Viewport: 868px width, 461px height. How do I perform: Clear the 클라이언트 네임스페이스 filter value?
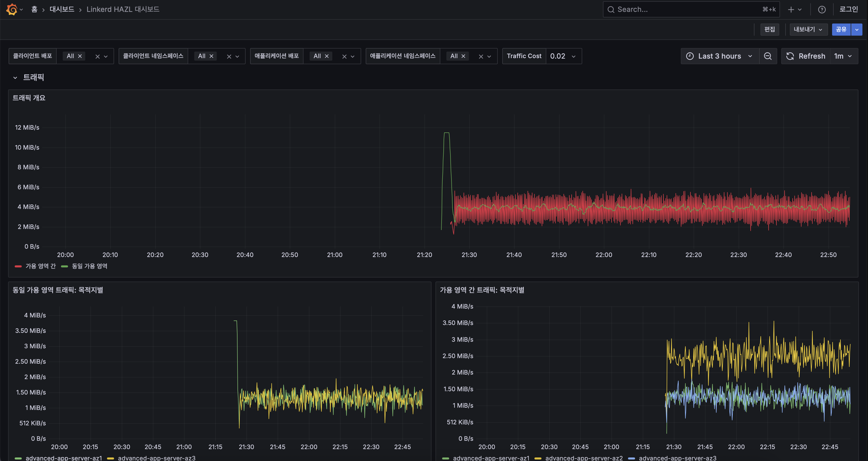[229, 57]
